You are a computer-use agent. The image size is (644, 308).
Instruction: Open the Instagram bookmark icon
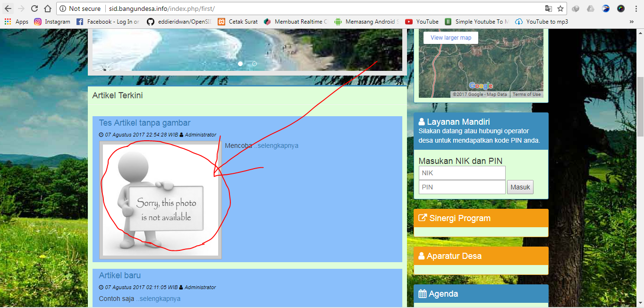point(37,21)
